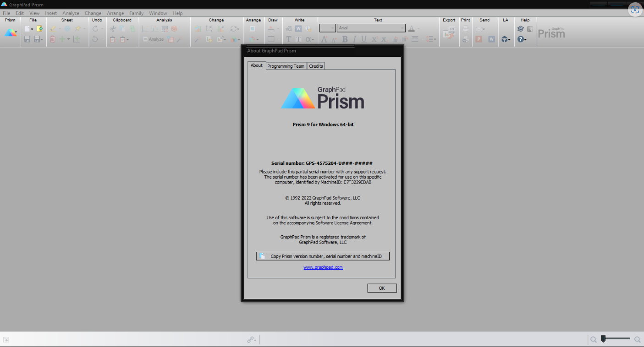Click the info circle icon in the Write group
Image resolution: width=644 pixels, height=347 pixels.
(308, 28)
